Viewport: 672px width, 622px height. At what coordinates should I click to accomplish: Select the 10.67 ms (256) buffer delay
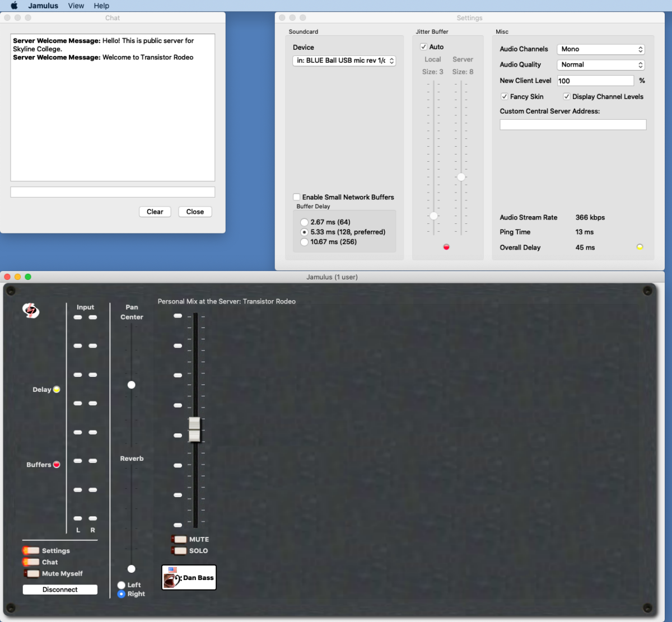coord(304,242)
